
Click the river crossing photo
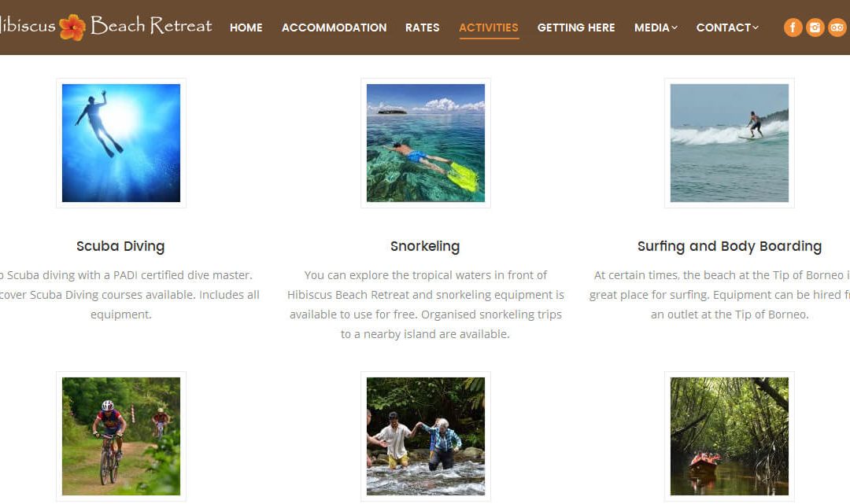tap(426, 436)
